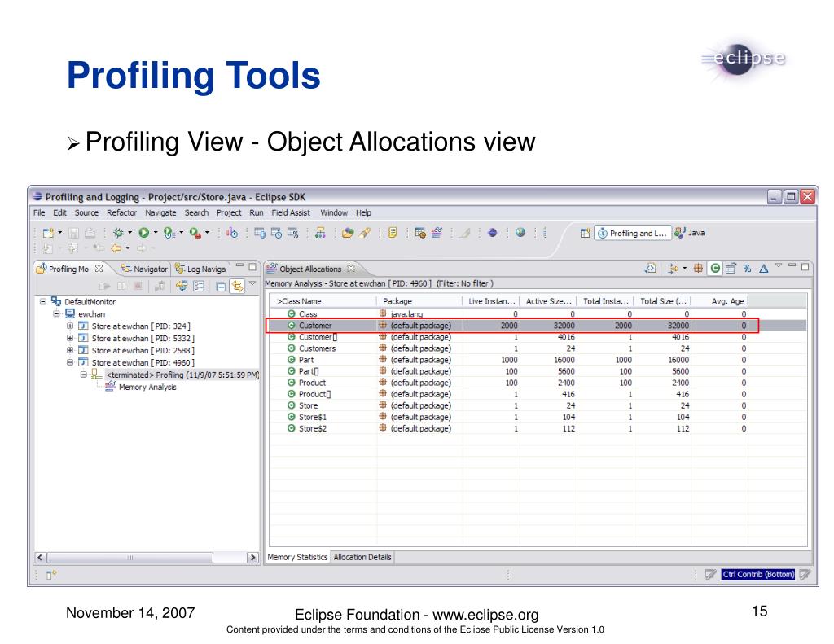Sort by the Total Size column header
The height and width of the screenshot is (644, 834).
coord(663,301)
